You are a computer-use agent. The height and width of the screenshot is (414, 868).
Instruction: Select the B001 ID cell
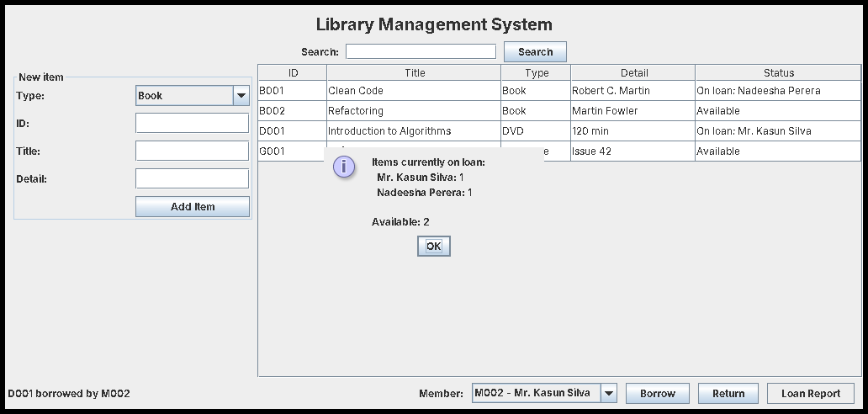click(x=293, y=91)
